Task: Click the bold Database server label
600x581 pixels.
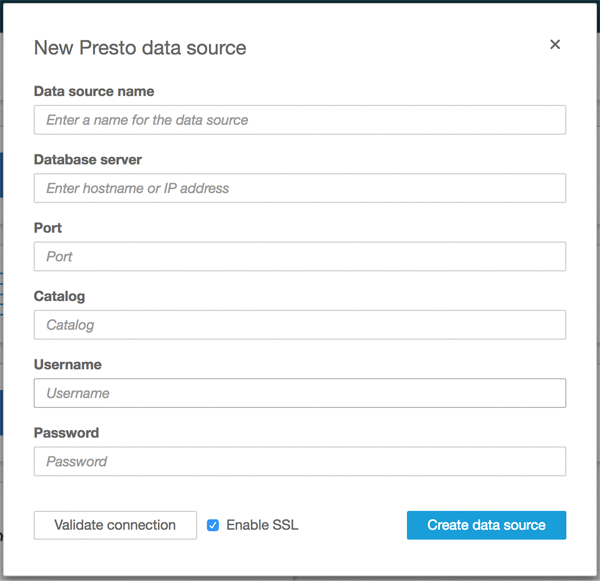Action: pos(88,160)
